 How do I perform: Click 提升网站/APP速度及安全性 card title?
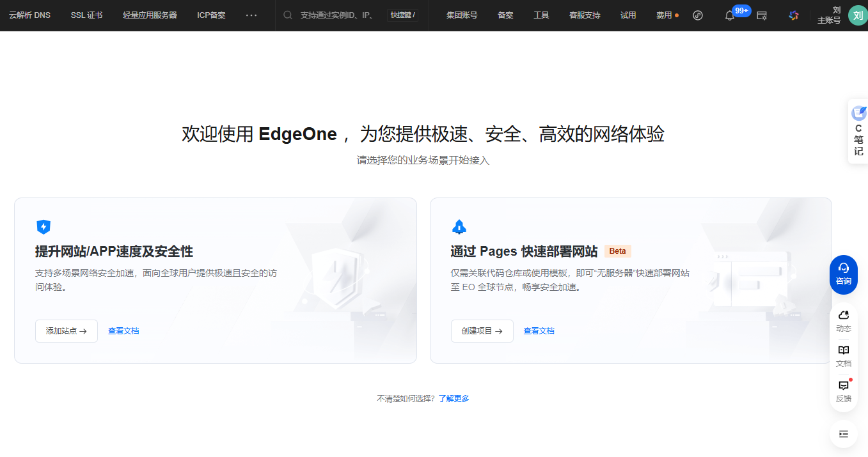[114, 251]
